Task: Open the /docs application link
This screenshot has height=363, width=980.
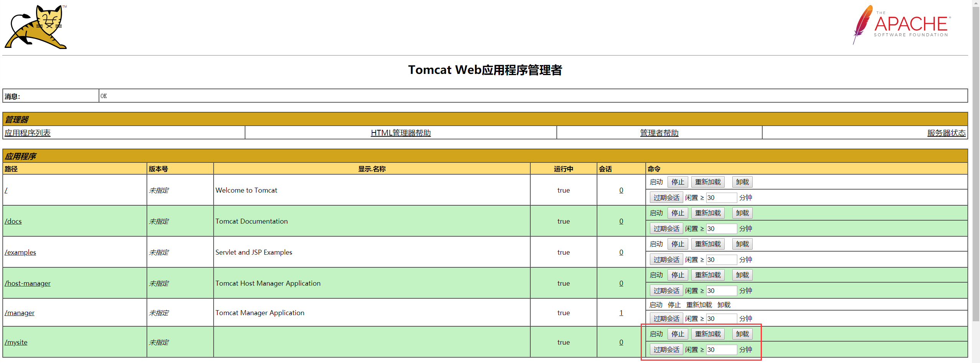Action: pyautogui.click(x=13, y=221)
